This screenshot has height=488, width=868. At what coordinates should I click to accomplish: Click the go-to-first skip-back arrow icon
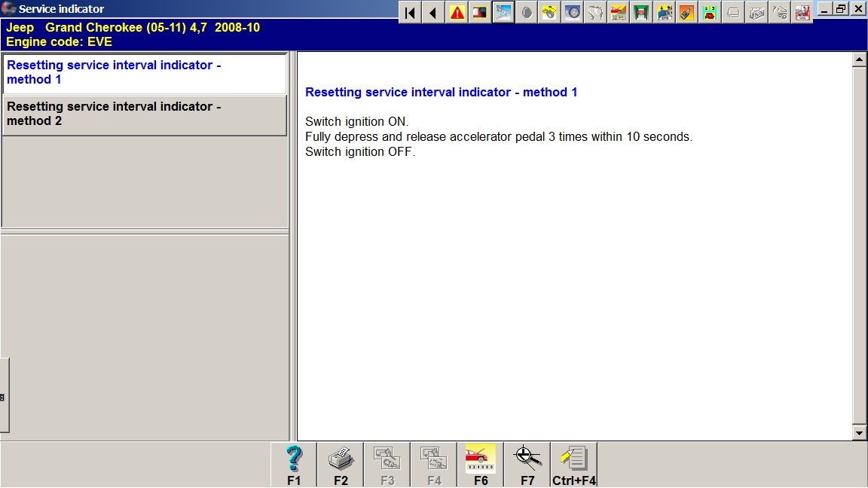point(410,13)
